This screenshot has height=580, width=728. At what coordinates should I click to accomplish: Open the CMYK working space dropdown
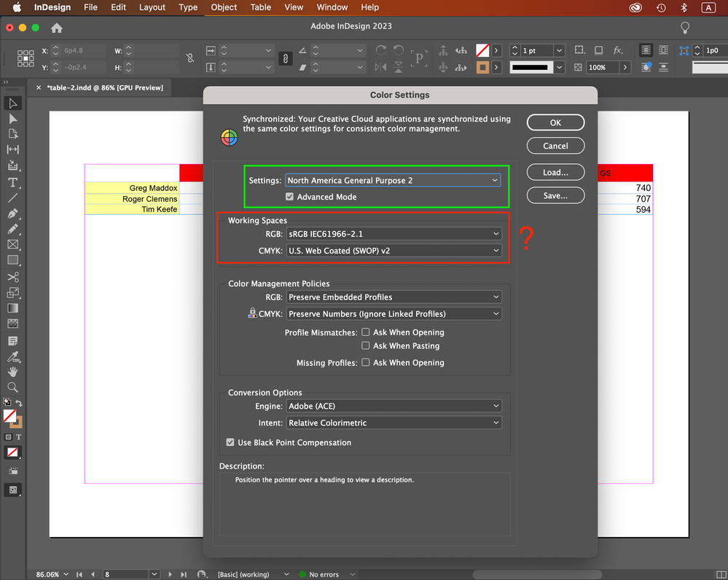[x=394, y=250]
